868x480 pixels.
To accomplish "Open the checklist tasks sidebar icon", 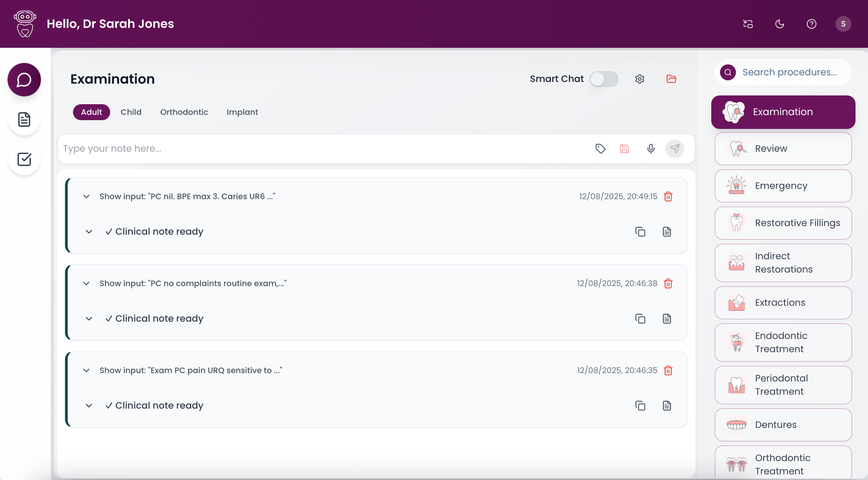I will 24,159.
